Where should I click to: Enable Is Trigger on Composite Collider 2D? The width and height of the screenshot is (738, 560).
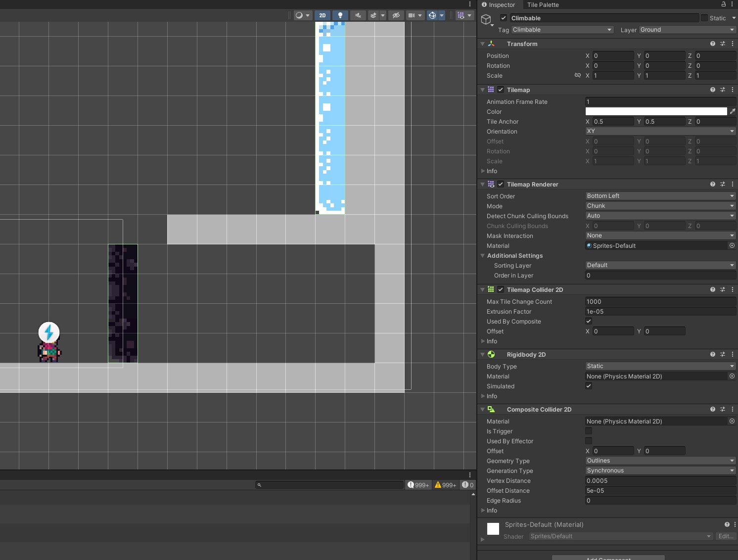tap(588, 431)
